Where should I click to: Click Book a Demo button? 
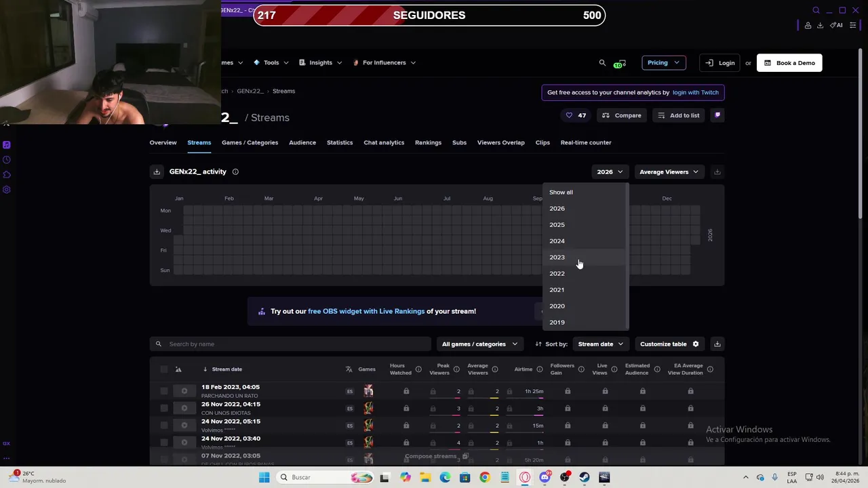pos(789,62)
